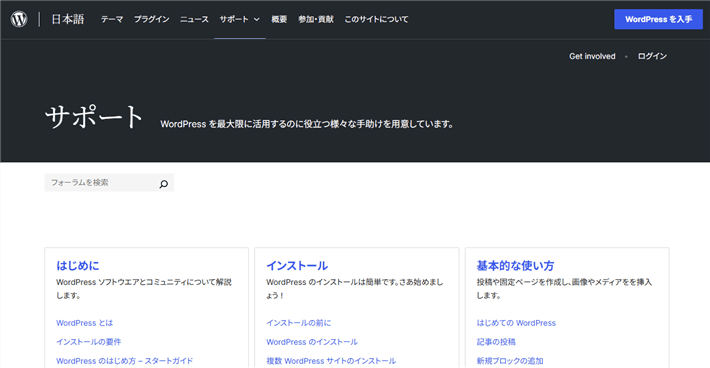Click description text WordPress ソフトウエアとコミュニティについて解説

[144, 288]
